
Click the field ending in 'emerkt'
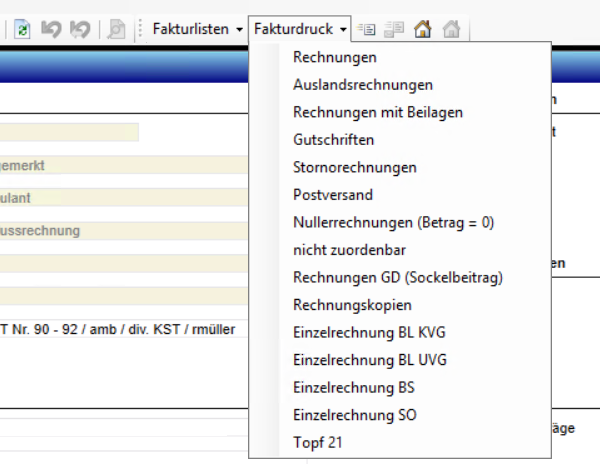(x=124, y=165)
